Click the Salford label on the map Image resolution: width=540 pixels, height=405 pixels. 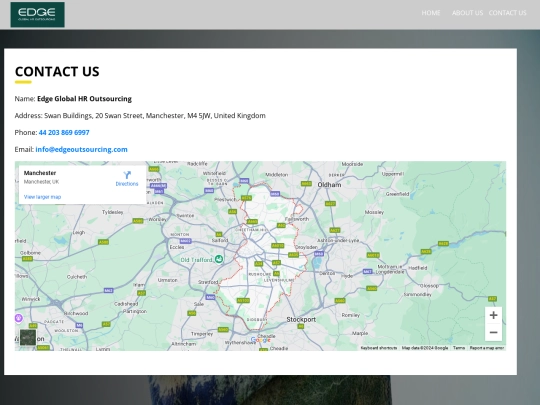tap(220, 240)
